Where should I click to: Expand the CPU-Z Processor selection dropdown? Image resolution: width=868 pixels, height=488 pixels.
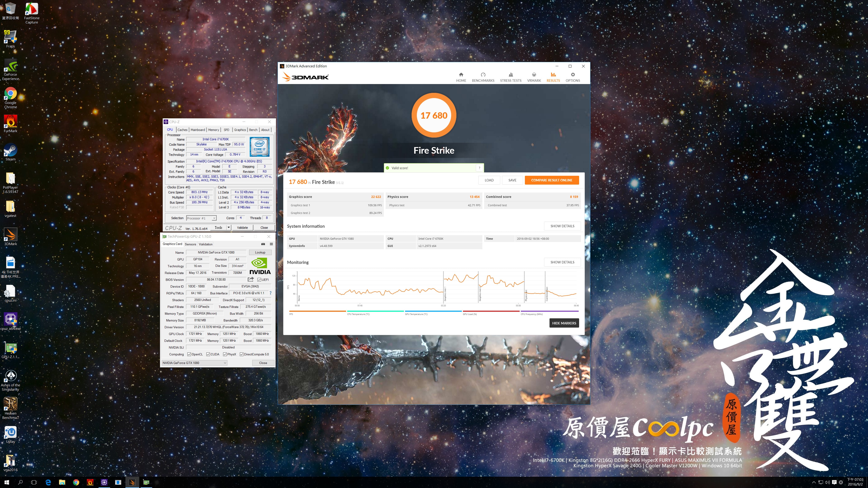coord(214,218)
